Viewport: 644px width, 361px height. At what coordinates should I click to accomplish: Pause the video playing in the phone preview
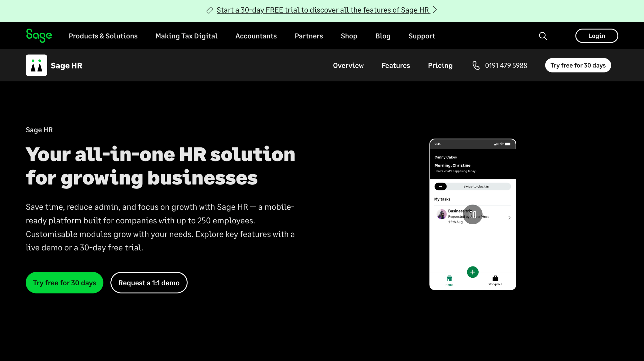[473, 214]
